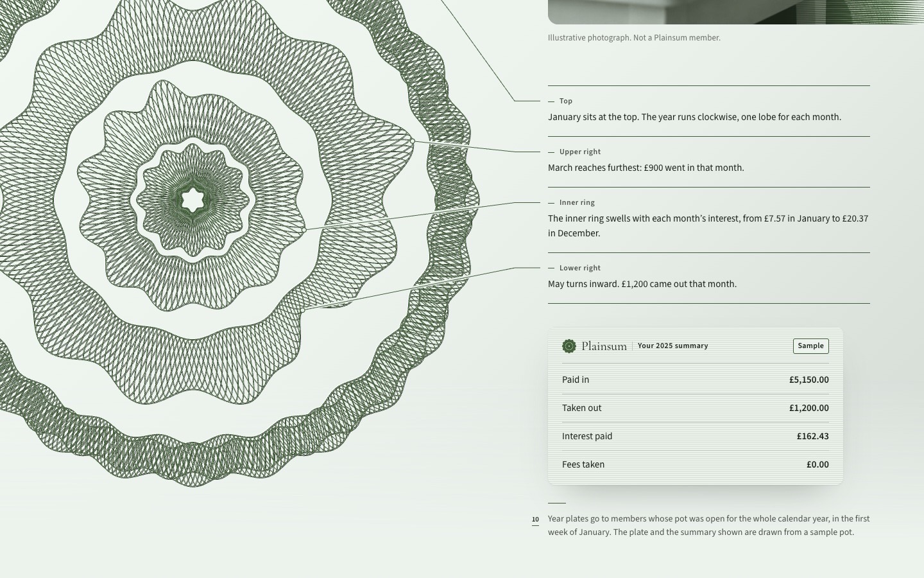Screen dimensions: 924x578
Task: Select the 'Paid in' row label
Action: tap(576, 380)
